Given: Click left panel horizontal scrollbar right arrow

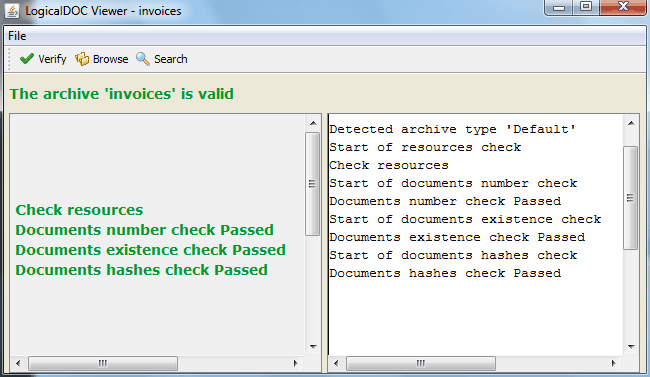Looking at the screenshot, I should tap(296, 363).
